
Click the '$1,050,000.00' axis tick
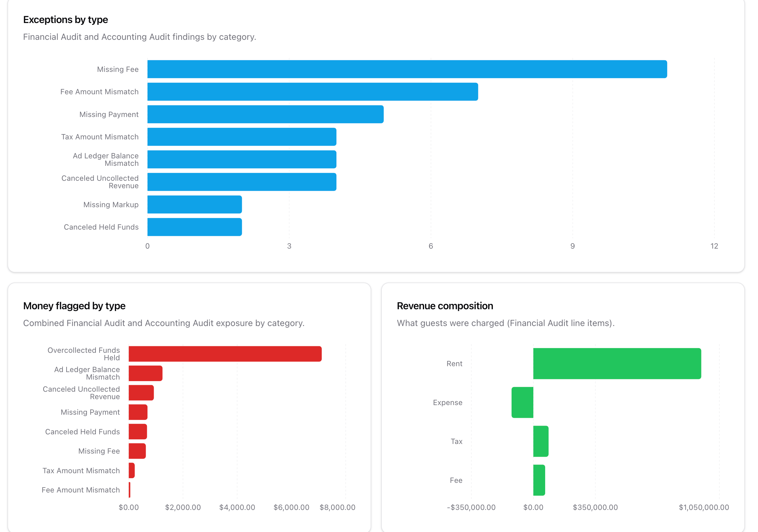pos(704,508)
